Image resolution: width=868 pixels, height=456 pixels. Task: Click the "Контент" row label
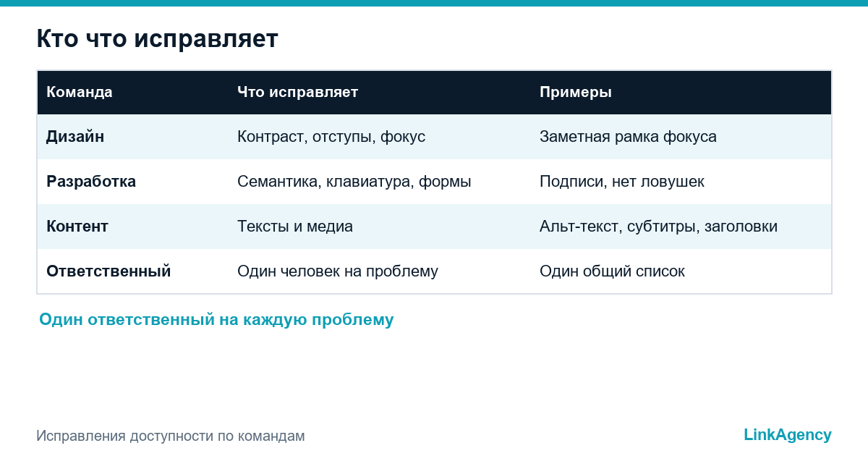coord(77,227)
